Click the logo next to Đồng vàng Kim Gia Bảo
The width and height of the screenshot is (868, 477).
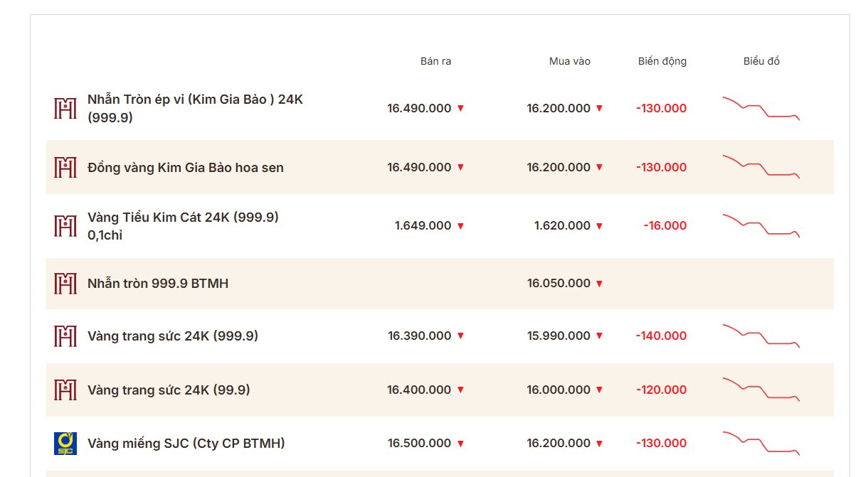[65, 167]
